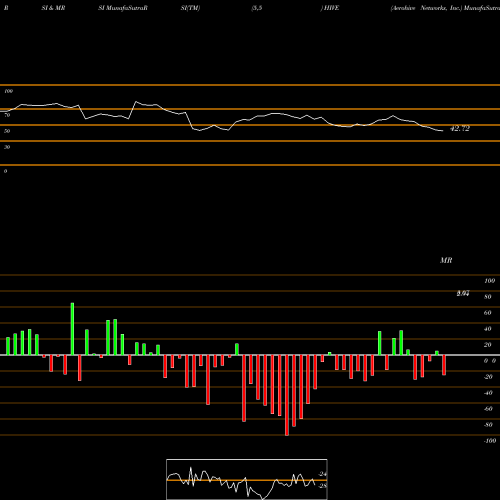This screenshot has width=500, height=500.
Task: Open the mini line chart thumbnail at bottom
Action: point(247,479)
